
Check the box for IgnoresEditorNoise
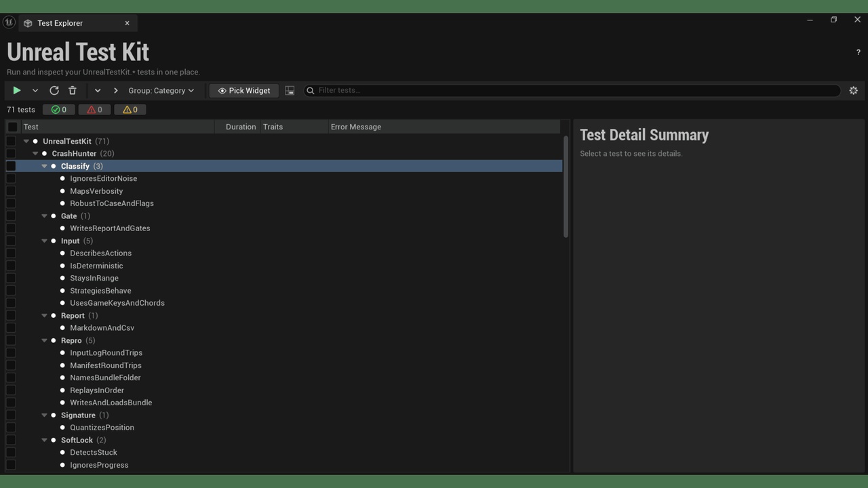[x=11, y=178]
